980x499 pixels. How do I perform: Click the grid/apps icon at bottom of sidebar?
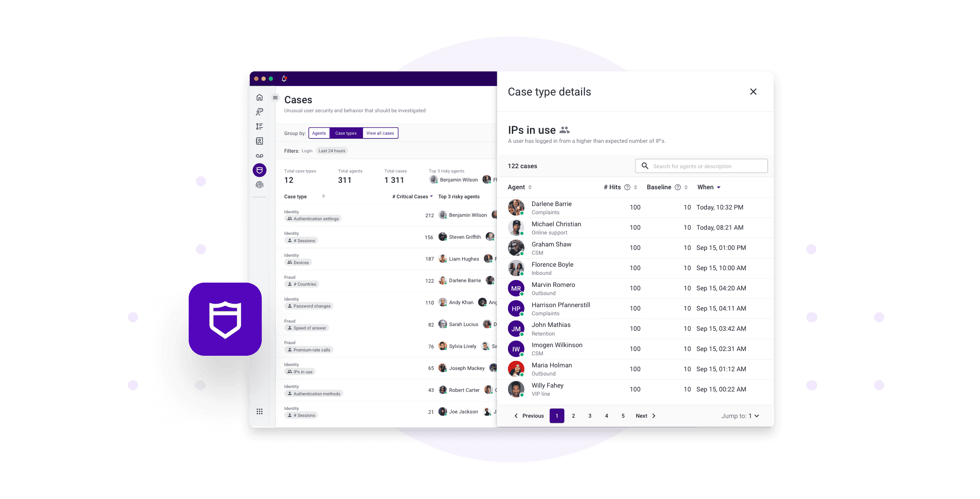click(260, 411)
